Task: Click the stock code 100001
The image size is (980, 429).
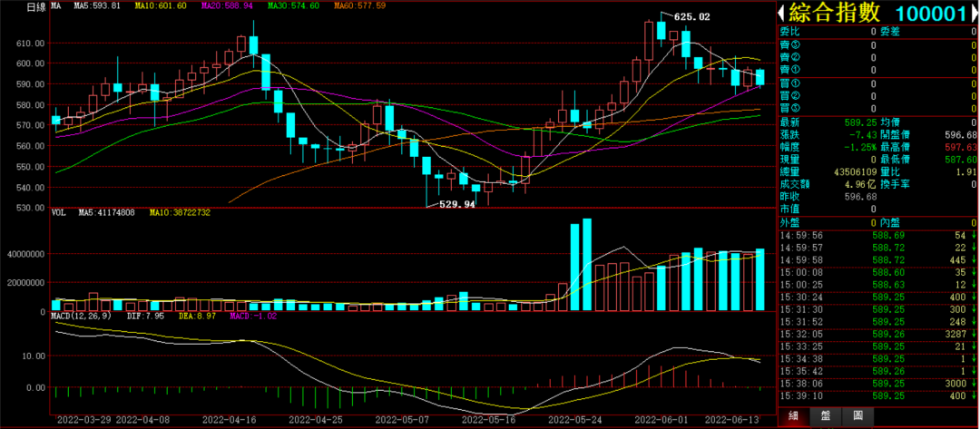Action: (x=931, y=13)
